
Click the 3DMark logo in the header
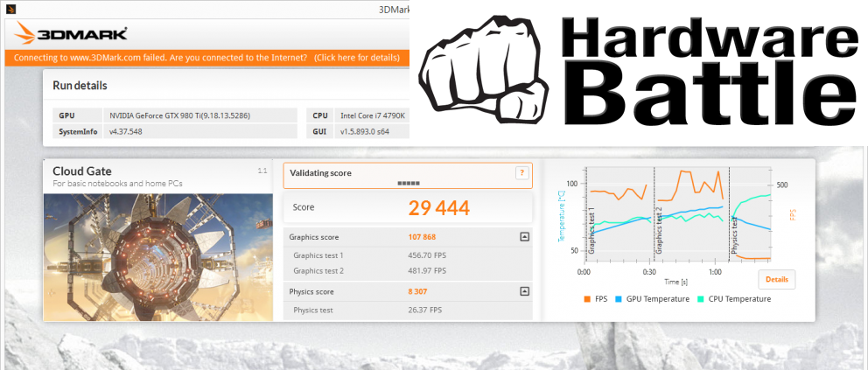pyautogui.click(x=72, y=35)
